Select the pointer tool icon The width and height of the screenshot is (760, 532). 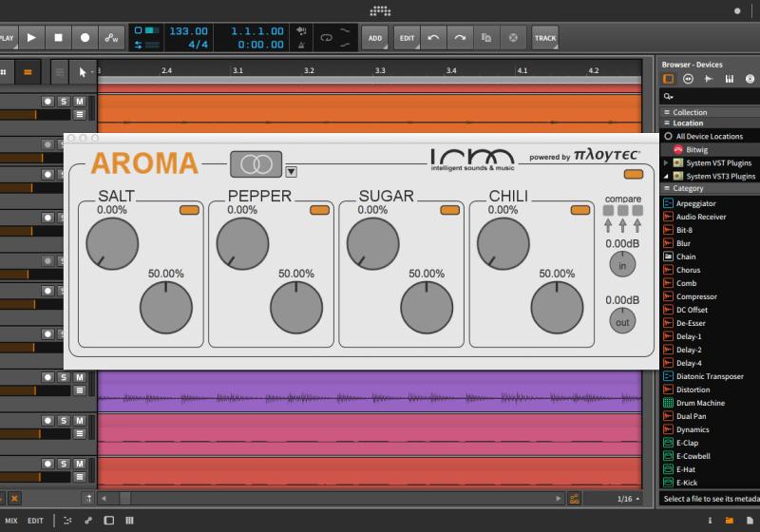coord(83,71)
